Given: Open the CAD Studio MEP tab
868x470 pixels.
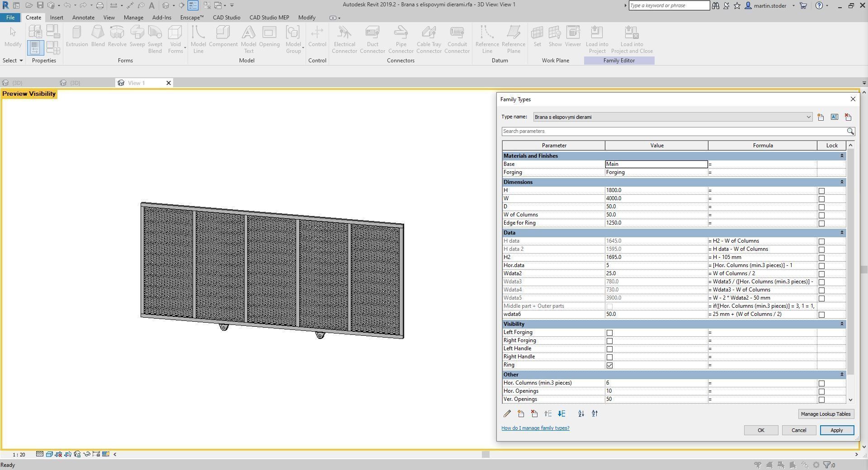Looking at the screenshot, I should click(269, 18).
